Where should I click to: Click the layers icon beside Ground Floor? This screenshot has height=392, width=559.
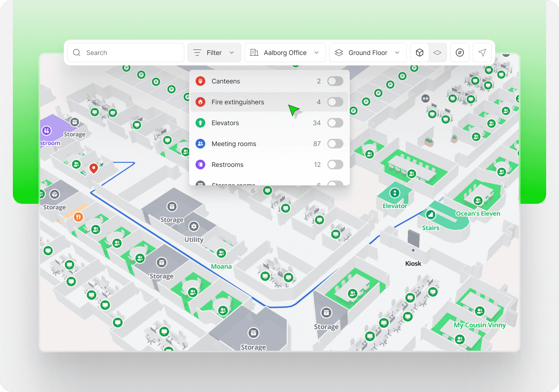(x=339, y=53)
